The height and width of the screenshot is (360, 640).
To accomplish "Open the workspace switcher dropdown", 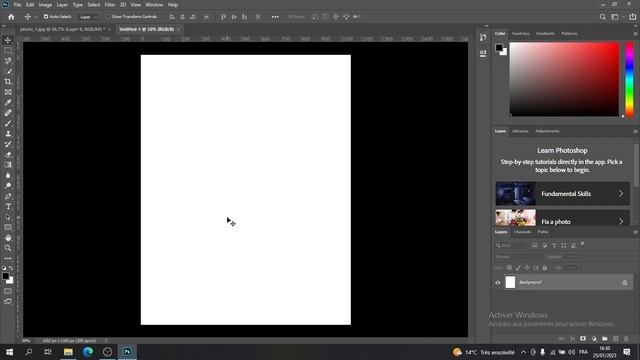I will pyautogui.click(x=616, y=17).
